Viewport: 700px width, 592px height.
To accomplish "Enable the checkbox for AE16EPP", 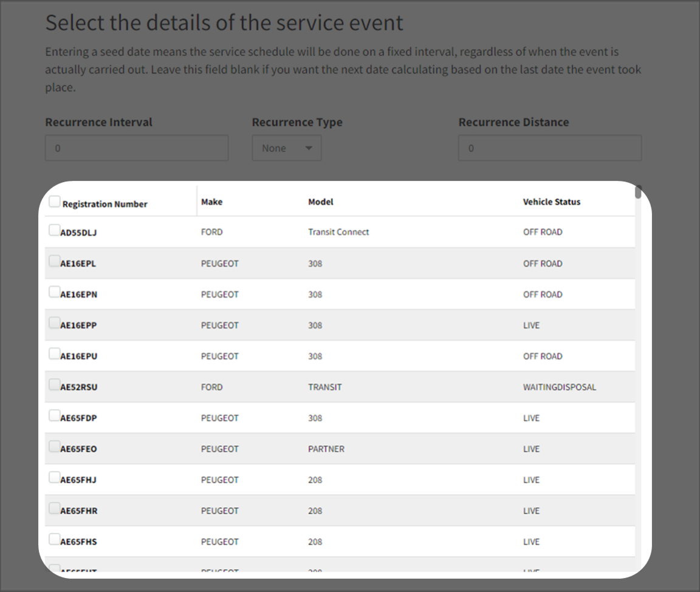I will [54, 323].
